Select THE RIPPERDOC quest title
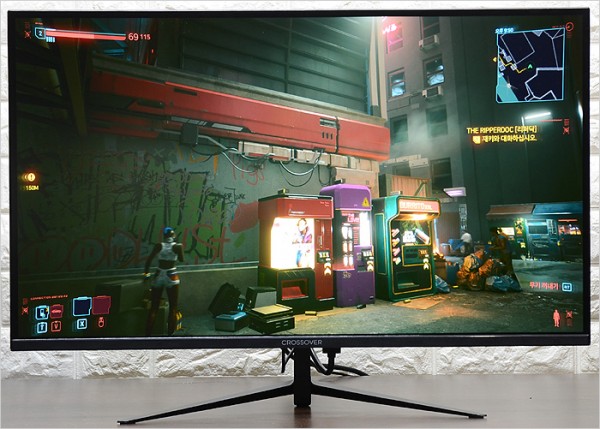Image resolution: width=600 pixels, height=429 pixels. tap(502, 130)
